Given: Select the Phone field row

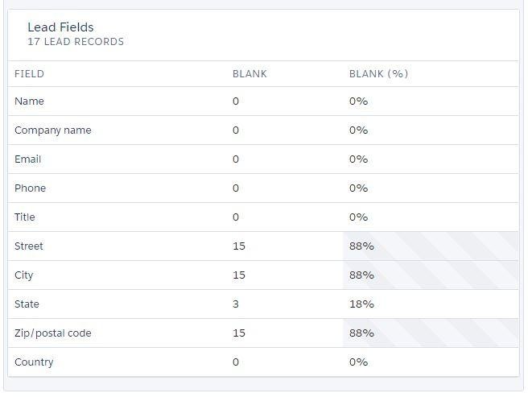Looking at the screenshot, I should [x=263, y=188].
